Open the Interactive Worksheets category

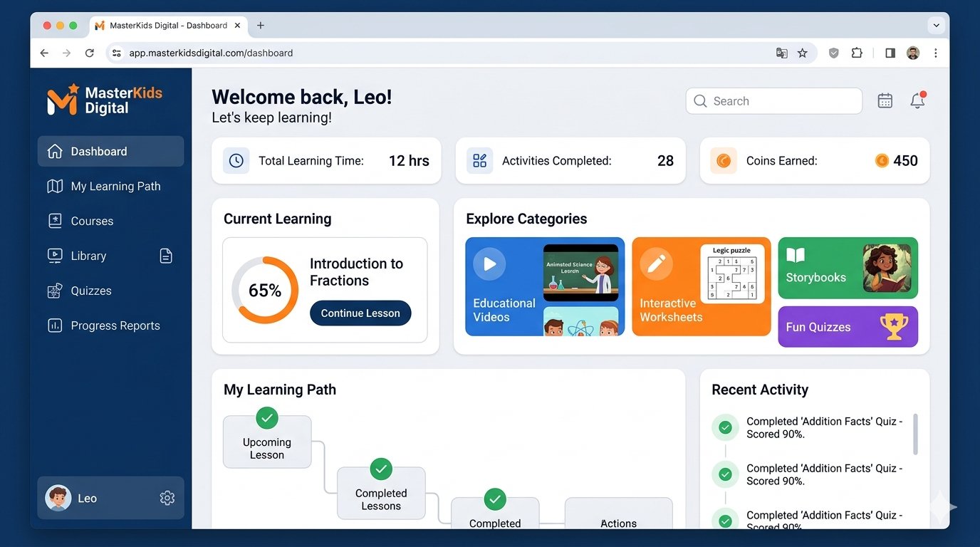click(x=702, y=286)
